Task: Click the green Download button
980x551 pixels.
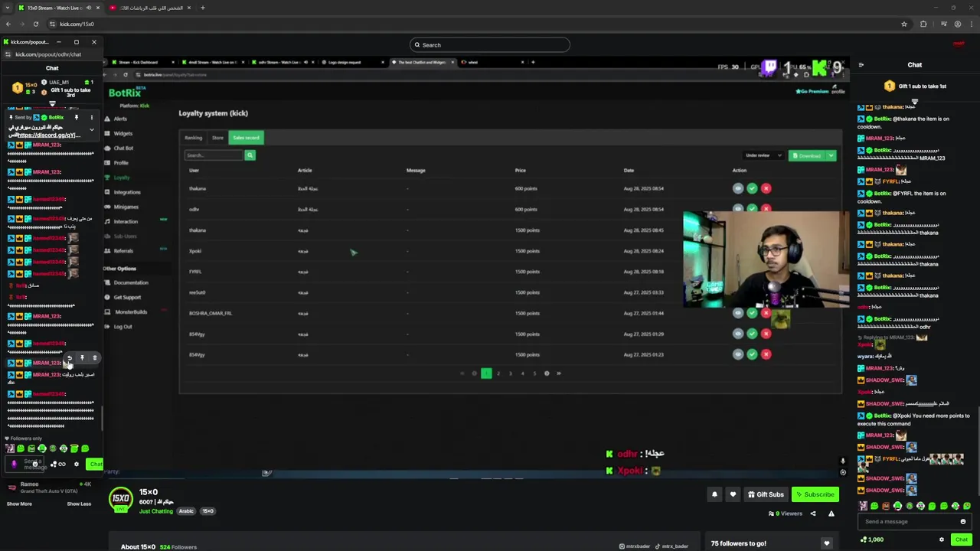Action: click(x=807, y=155)
